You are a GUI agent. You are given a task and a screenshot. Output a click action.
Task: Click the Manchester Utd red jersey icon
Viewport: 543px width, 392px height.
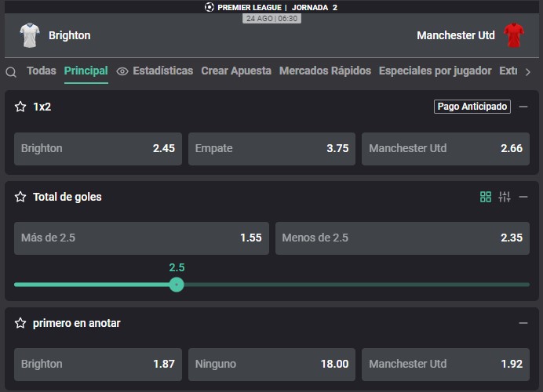(x=514, y=35)
